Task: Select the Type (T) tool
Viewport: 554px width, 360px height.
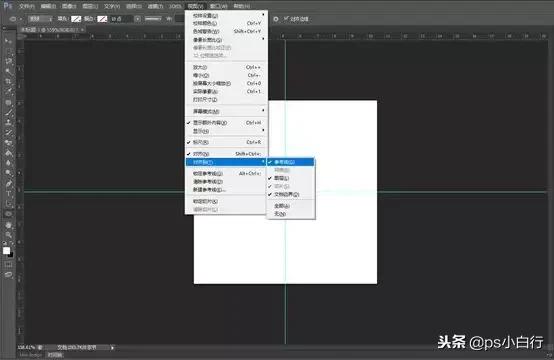Action: click(x=8, y=194)
